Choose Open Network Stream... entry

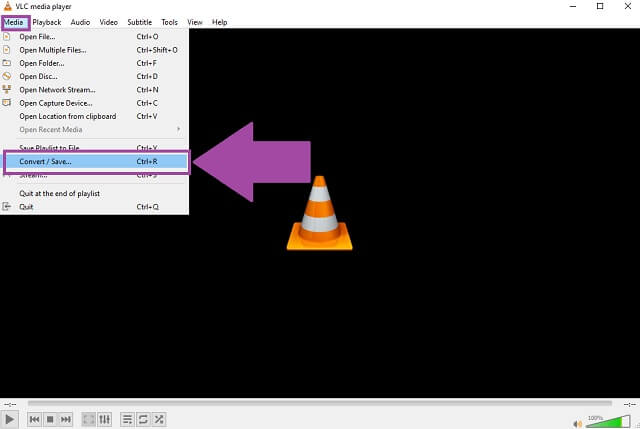(x=95, y=90)
